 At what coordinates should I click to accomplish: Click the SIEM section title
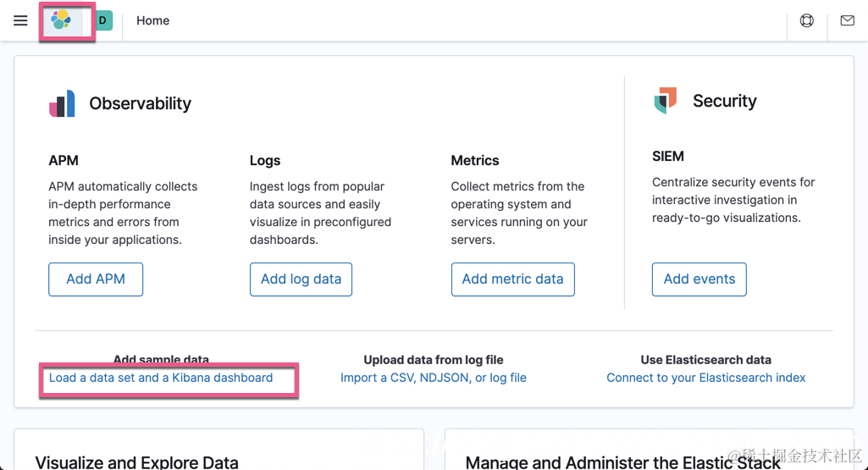pos(667,156)
